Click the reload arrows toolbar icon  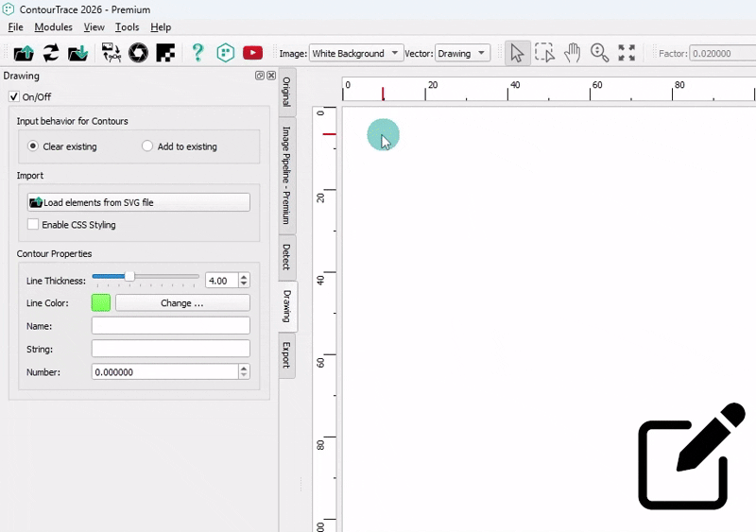[51, 53]
